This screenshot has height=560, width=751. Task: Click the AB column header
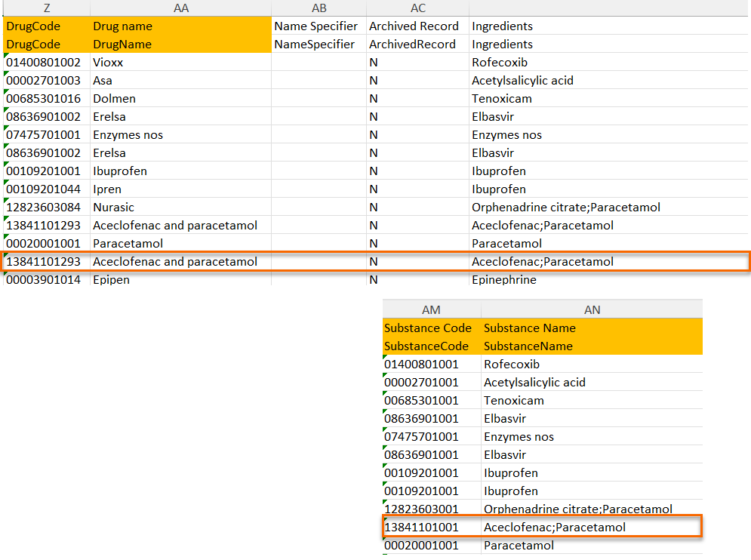[x=319, y=8]
